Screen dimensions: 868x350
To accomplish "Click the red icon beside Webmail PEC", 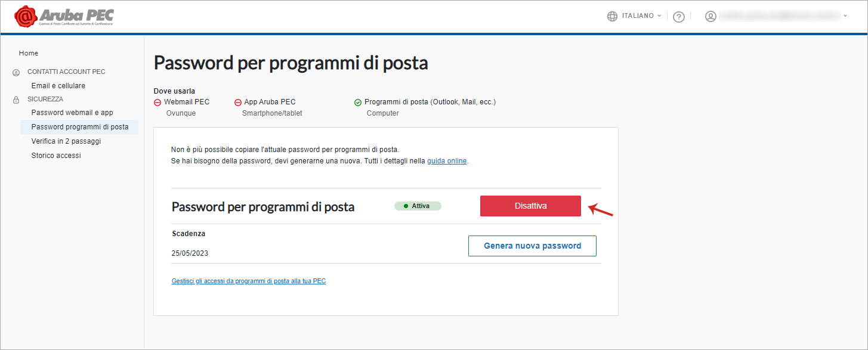I will click(157, 103).
